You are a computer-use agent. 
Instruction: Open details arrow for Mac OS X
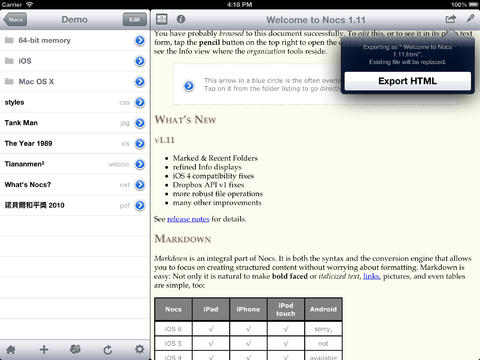140,82
